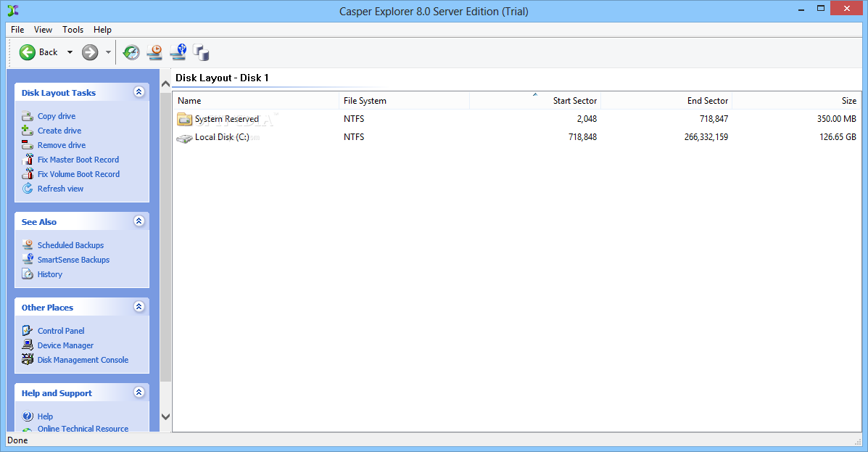868x452 pixels.
Task: Open the Tools menu
Action: (73, 29)
